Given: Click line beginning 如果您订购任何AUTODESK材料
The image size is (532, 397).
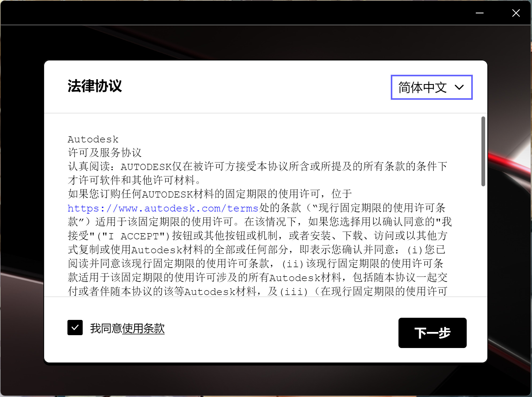Looking at the screenshot, I should click(x=210, y=194).
